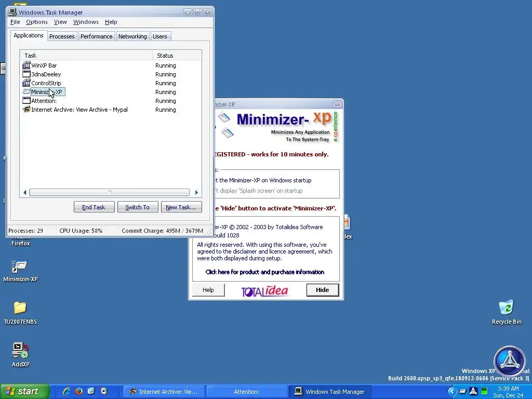Switch to Attention: taskbar button

pos(247,392)
